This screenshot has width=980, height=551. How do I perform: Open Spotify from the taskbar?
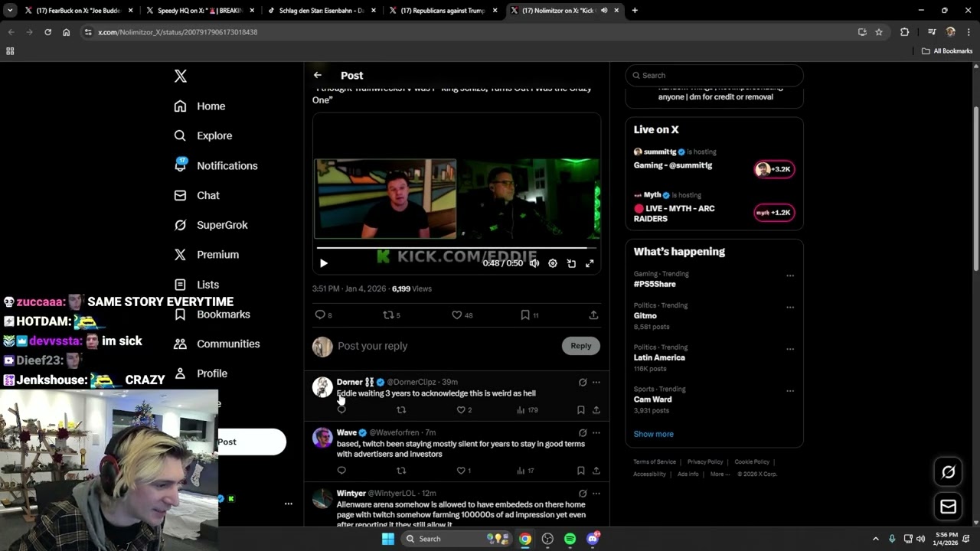pos(570,539)
